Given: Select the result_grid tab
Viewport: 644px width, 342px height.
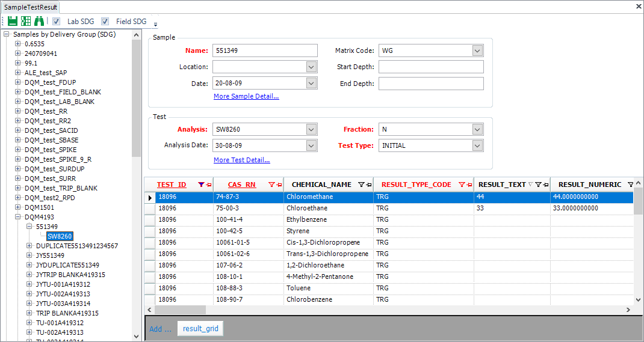Looking at the screenshot, I should (x=200, y=329).
